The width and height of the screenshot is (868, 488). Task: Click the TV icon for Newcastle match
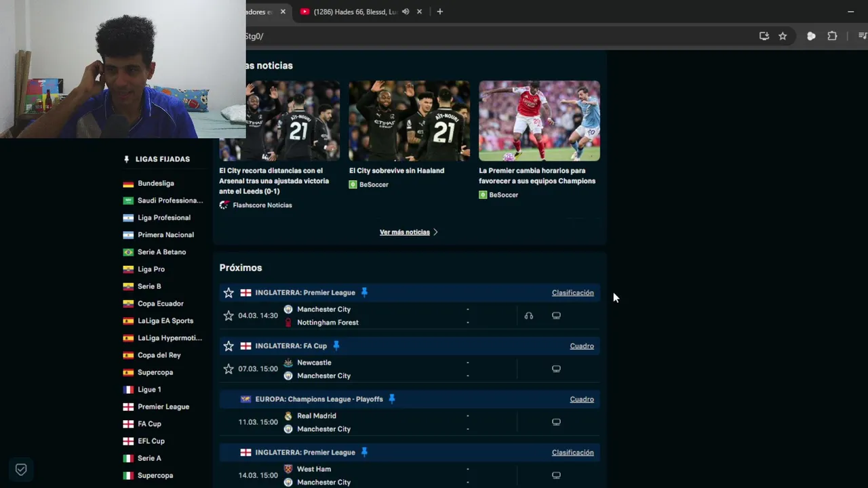pos(556,369)
